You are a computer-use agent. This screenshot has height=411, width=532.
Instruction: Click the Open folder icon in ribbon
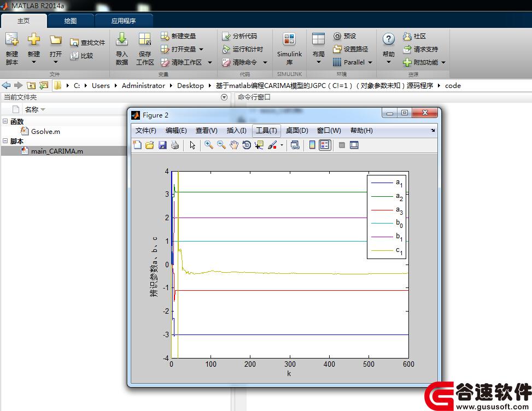tap(56, 40)
